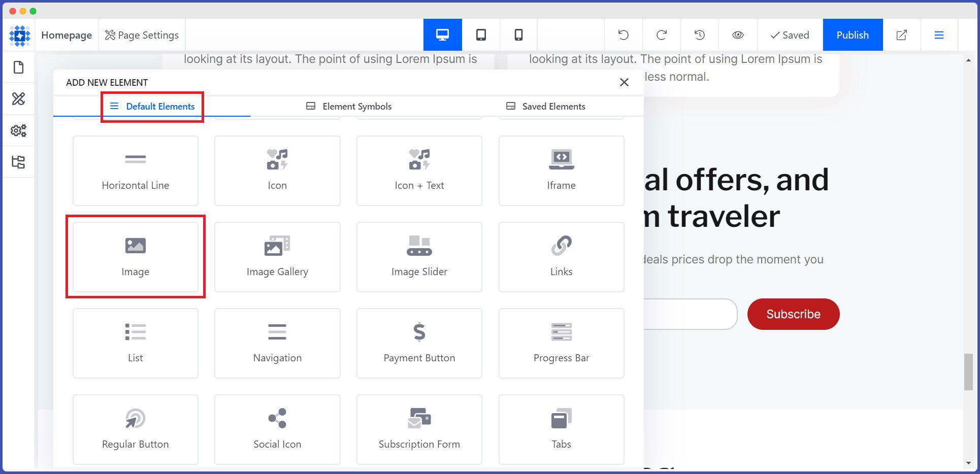Open the hamburger menu
980x474 pixels.
pyautogui.click(x=939, y=35)
